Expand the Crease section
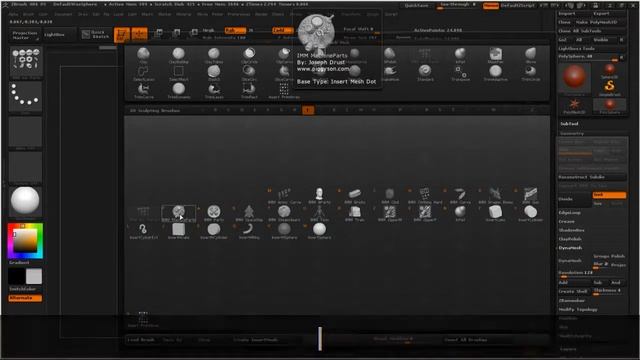640x360 pixels. (567, 222)
